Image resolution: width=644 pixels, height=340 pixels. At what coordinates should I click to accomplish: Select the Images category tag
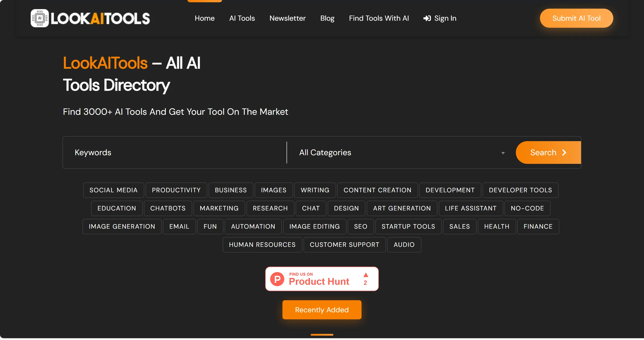click(x=274, y=190)
